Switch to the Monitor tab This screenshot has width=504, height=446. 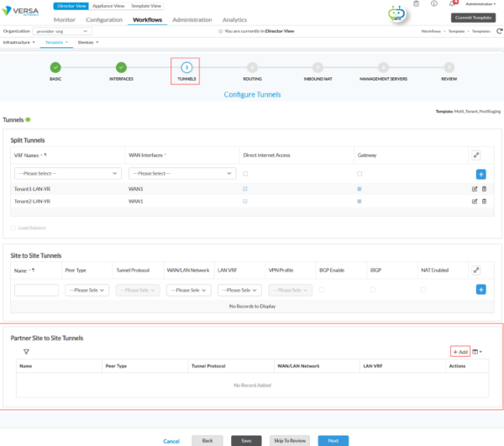pos(65,20)
